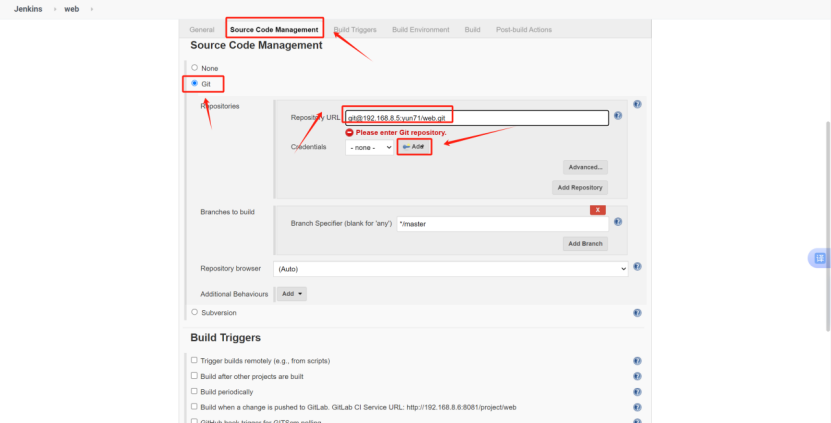Screen dimensions: 831x423
Task: Switch to the General tab
Action: (202, 30)
